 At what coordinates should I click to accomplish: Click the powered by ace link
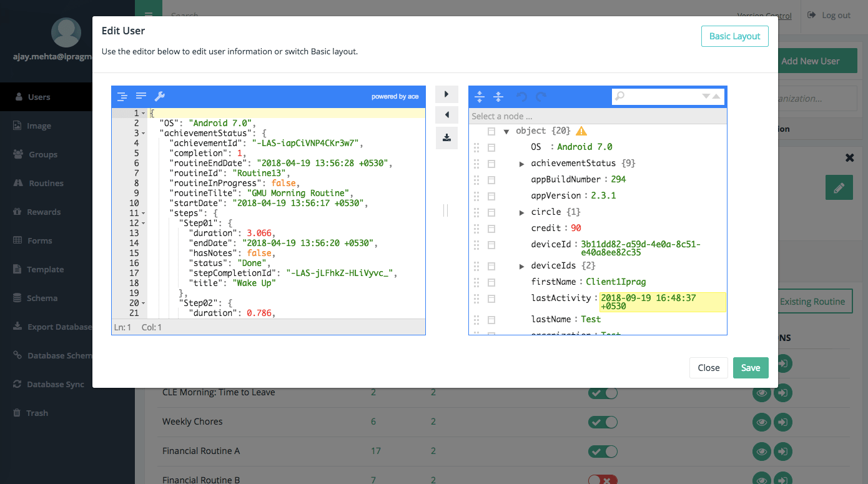click(x=395, y=96)
